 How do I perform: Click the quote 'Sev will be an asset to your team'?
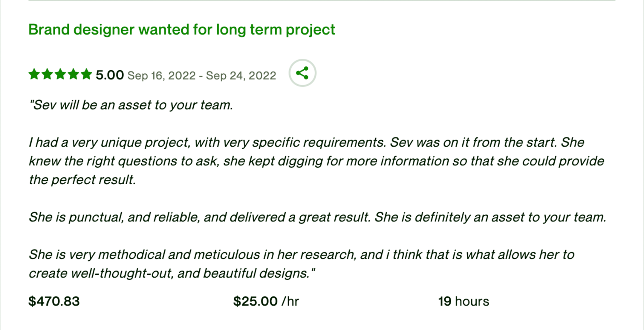[131, 105]
